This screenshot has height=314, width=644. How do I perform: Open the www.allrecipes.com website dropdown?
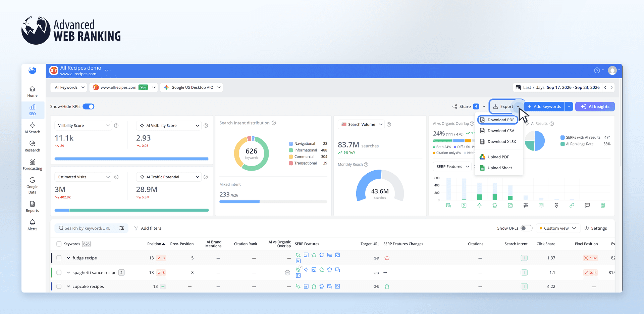[124, 88]
